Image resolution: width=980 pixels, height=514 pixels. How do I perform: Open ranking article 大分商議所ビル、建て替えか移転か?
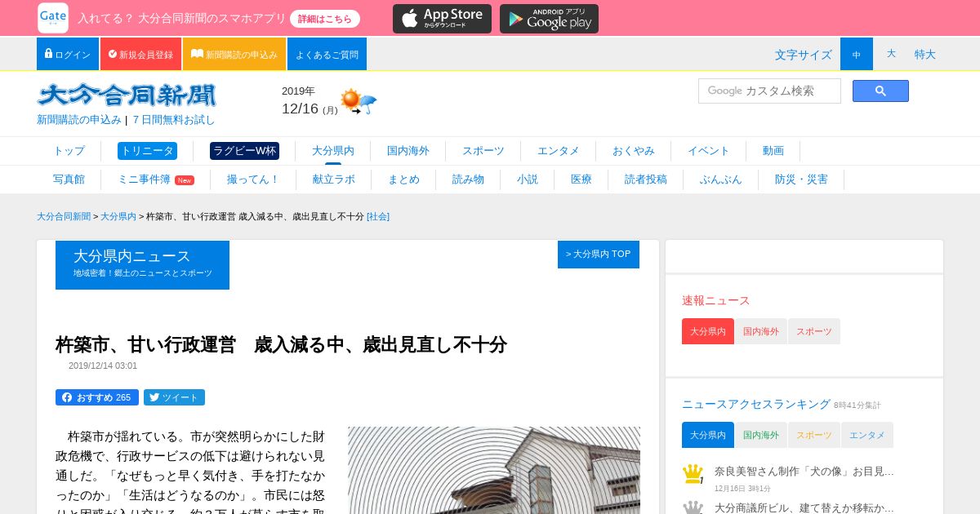(804, 507)
